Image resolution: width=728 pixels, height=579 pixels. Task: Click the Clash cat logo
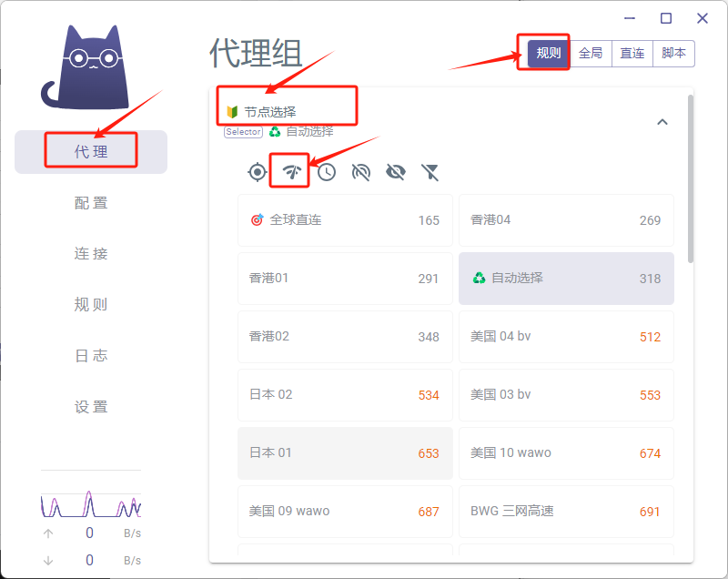point(86,67)
